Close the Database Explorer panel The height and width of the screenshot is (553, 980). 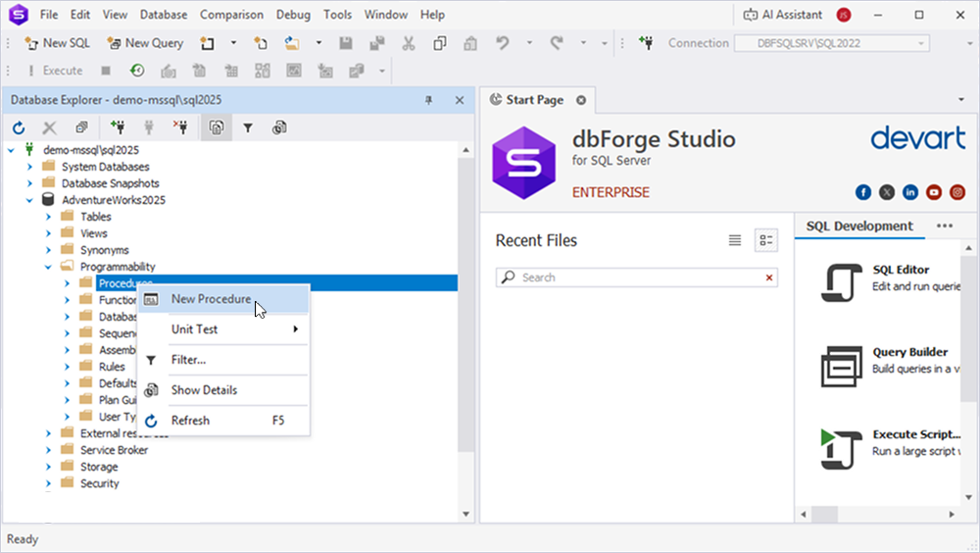[x=460, y=100]
